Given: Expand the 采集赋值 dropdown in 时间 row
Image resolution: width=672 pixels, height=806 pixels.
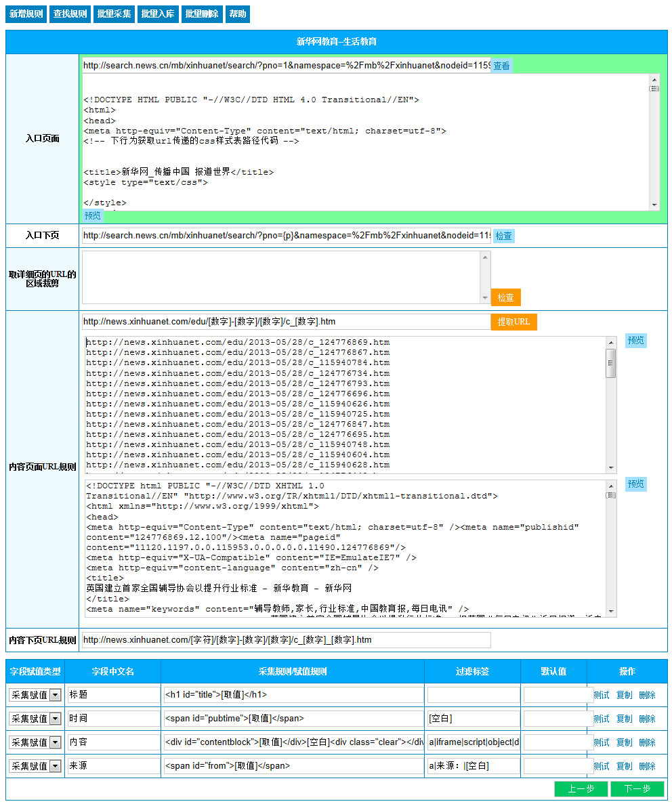Looking at the screenshot, I should click(x=55, y=719).
